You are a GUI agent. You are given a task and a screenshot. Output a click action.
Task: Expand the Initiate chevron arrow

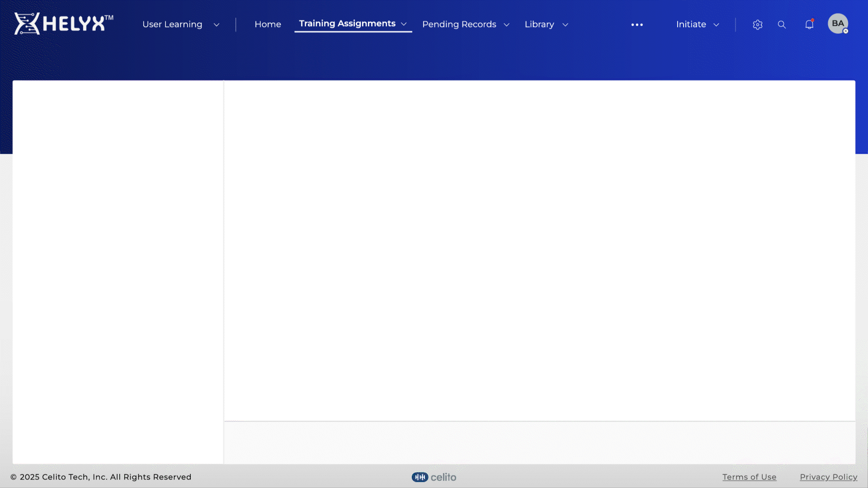tap(716, 25)
